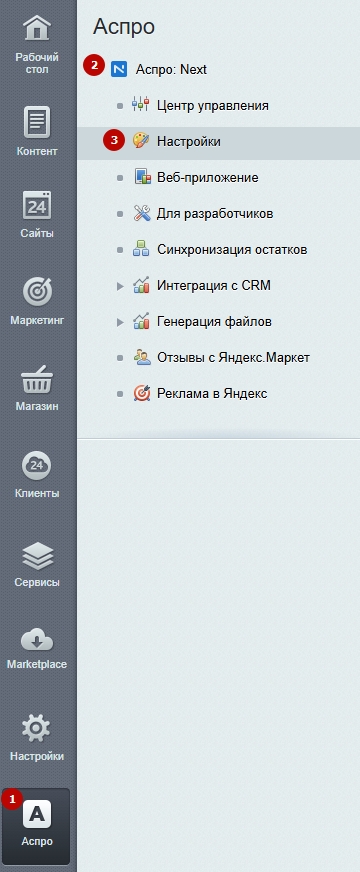Click the Настройки palette icon in tree
The height and width of the screenshot is (872, 360).
click(141, 141)
